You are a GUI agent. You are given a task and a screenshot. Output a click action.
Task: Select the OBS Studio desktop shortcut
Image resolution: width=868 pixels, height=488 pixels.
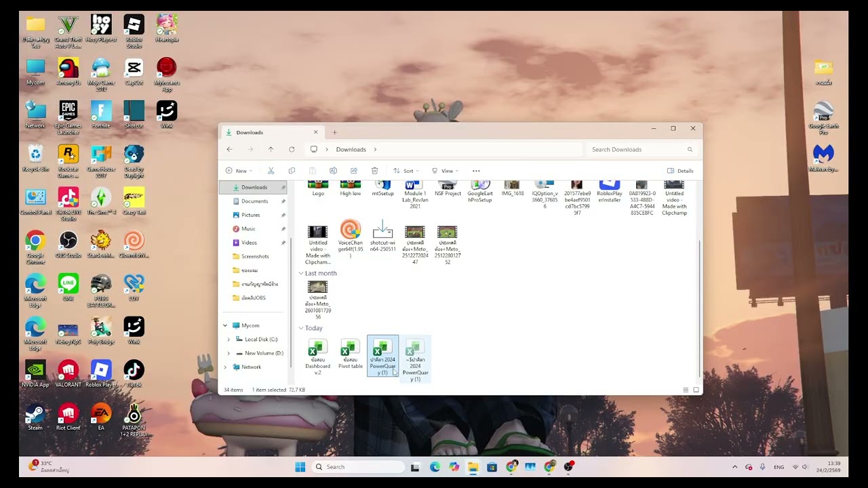[x=68, y=245]
